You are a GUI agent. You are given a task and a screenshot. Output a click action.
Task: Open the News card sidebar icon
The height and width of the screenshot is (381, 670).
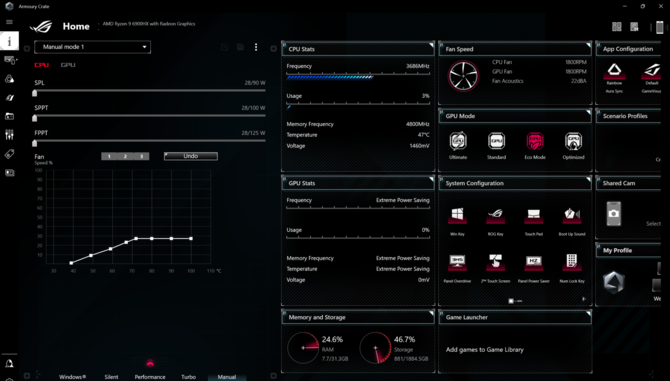[9, 173]
